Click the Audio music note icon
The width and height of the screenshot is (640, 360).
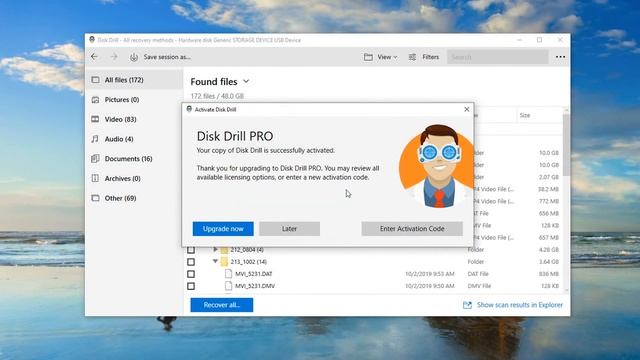click(95, 139)
